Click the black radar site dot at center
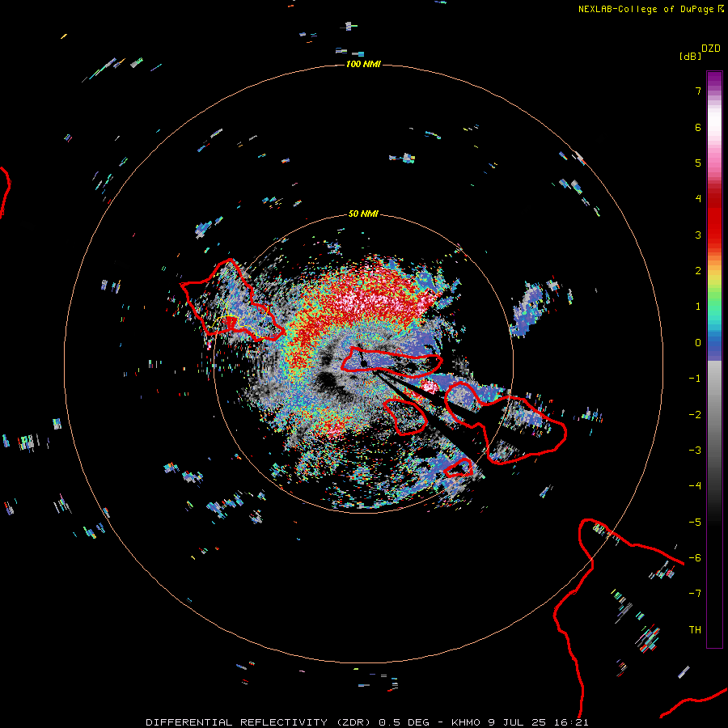The height and width of the screenshot is (728, 728). pos(365,363)
